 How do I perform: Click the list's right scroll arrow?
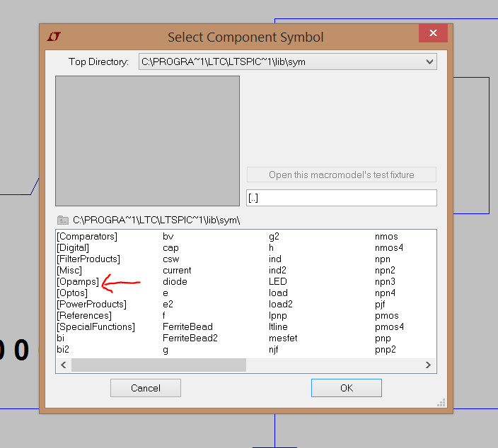[x=428, y=365]
